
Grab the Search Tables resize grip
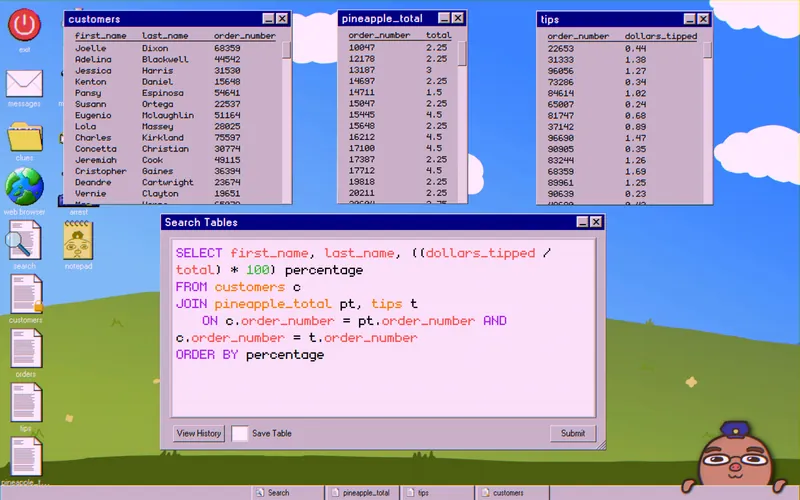[601, 445]
